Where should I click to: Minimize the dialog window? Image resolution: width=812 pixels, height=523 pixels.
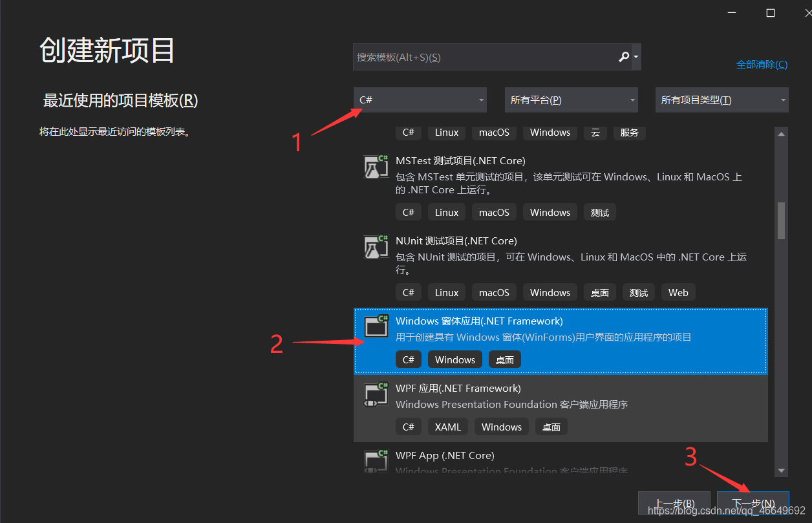point(732,13)
